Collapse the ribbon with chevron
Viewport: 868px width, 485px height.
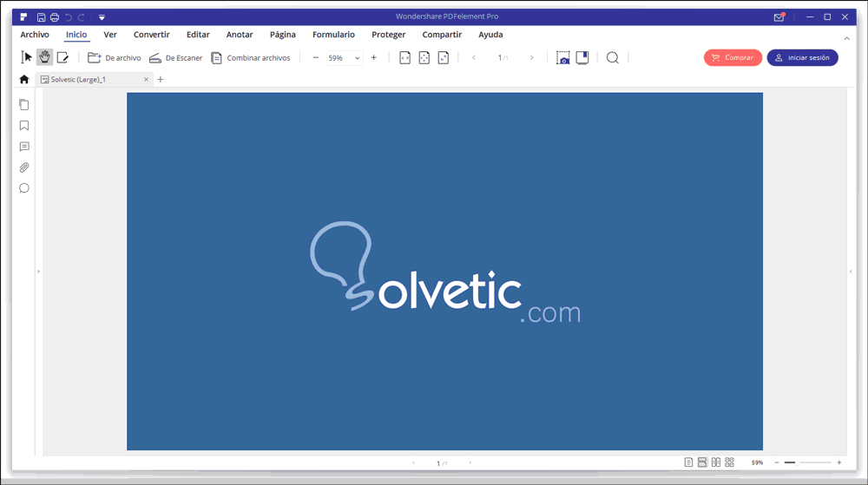[x=846, y=38]
